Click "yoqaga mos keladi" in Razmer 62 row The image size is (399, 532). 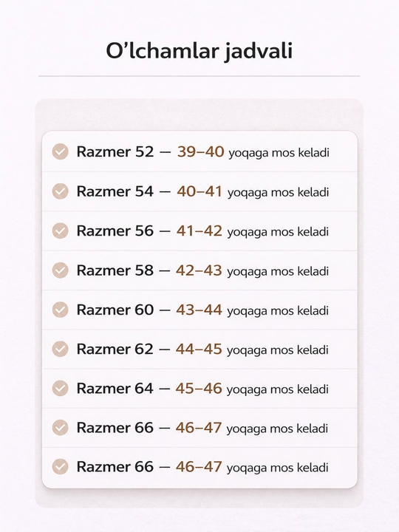coord(278,350)
